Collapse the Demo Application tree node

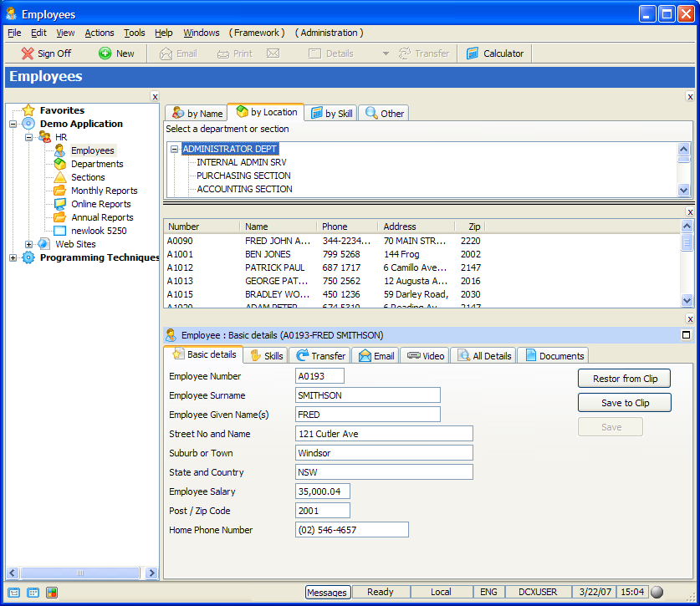tap(13, 124)
